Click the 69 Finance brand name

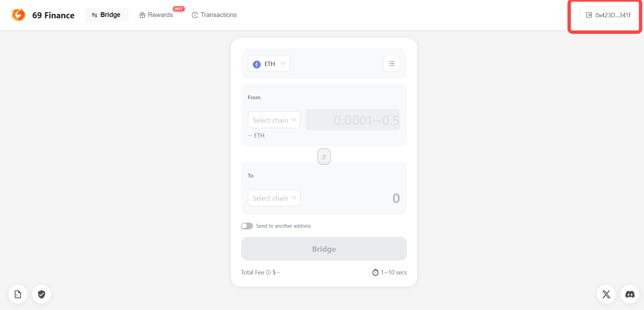[x=53, y=15]
